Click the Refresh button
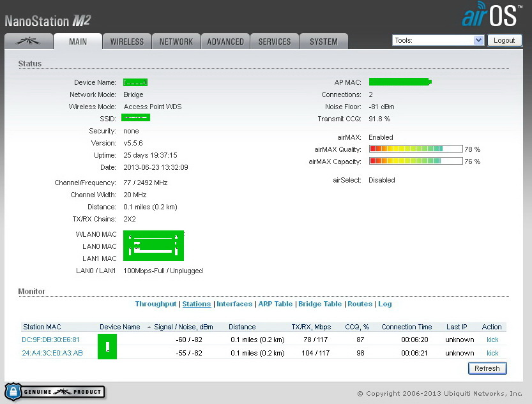Screen dimensions: 532x404 tap(487, 368)
